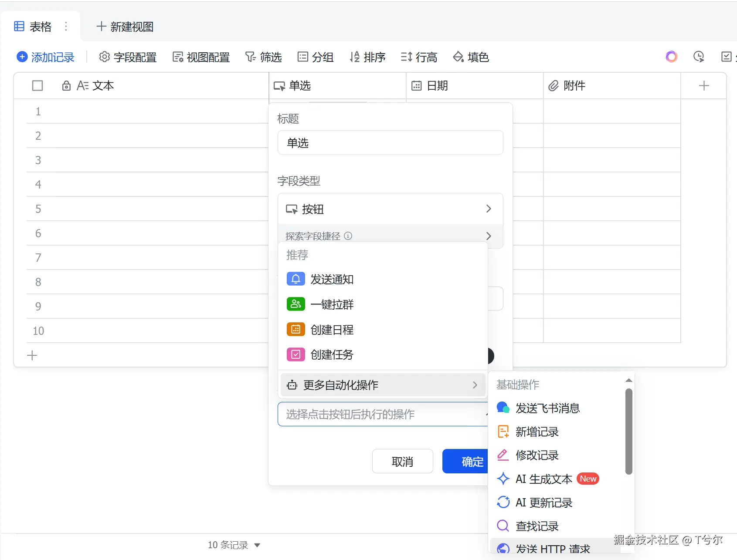737x560 pixels.
Task: Click the chat bubble icon for 发送飞书消息
Action: click(503, 408)
